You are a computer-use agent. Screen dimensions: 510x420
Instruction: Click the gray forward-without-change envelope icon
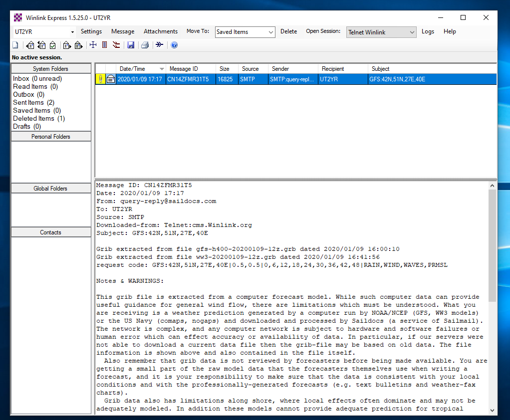click(x=79, y=45)
